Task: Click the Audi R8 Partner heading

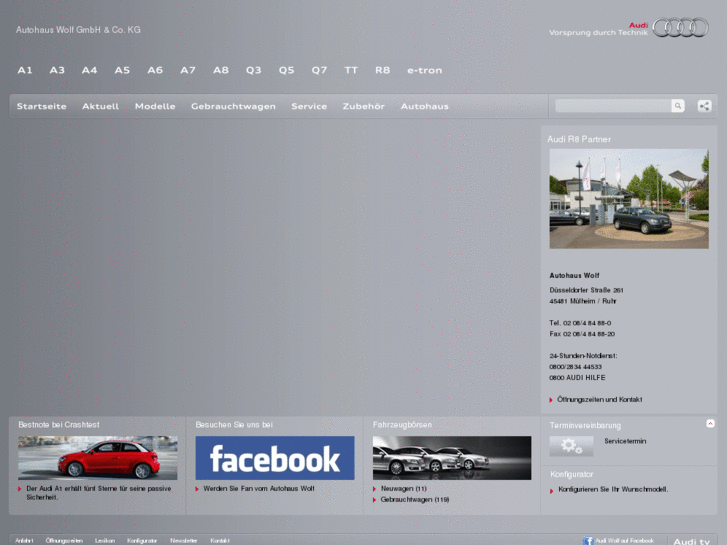Action: tap(579, 139)
